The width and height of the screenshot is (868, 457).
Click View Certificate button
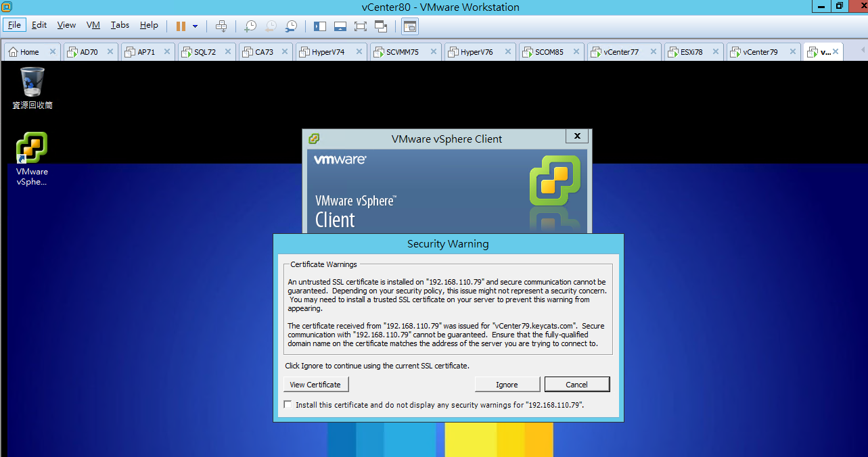315,385
